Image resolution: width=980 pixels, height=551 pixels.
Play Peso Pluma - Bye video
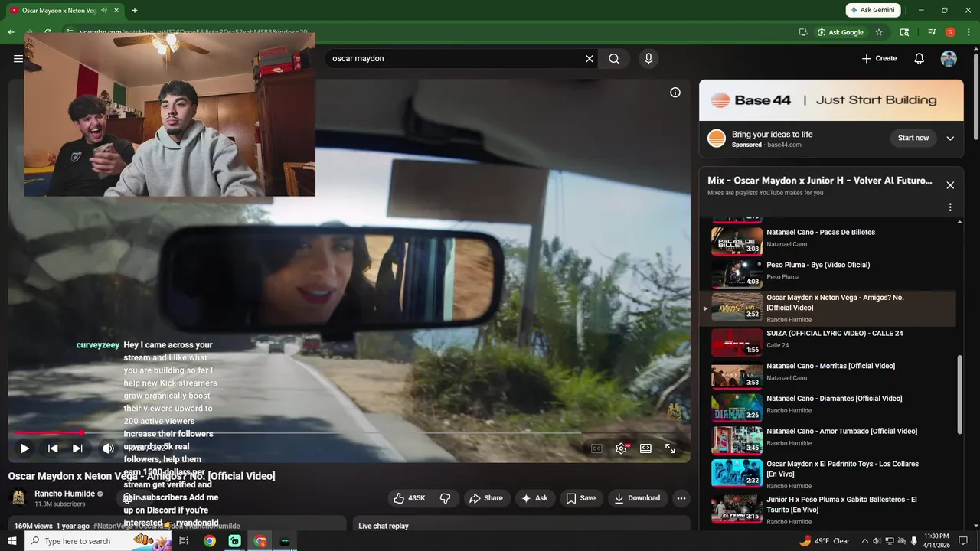click(x=829, y=273)
